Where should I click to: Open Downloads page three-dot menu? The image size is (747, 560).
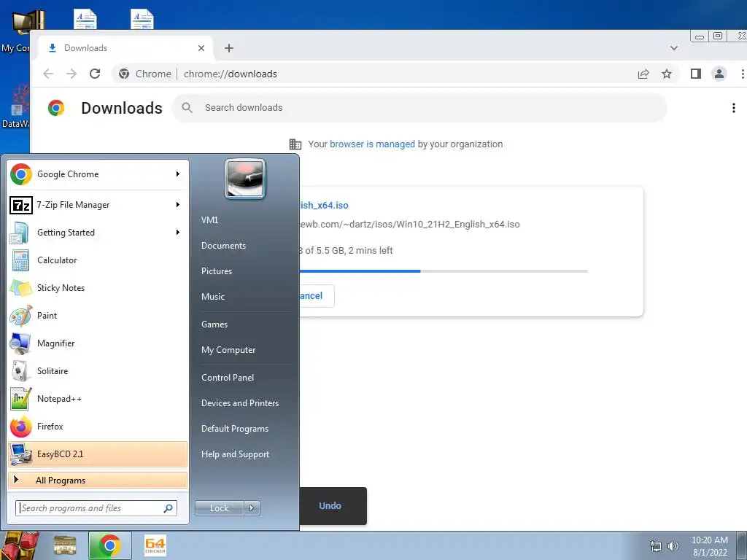coord(734,108)
